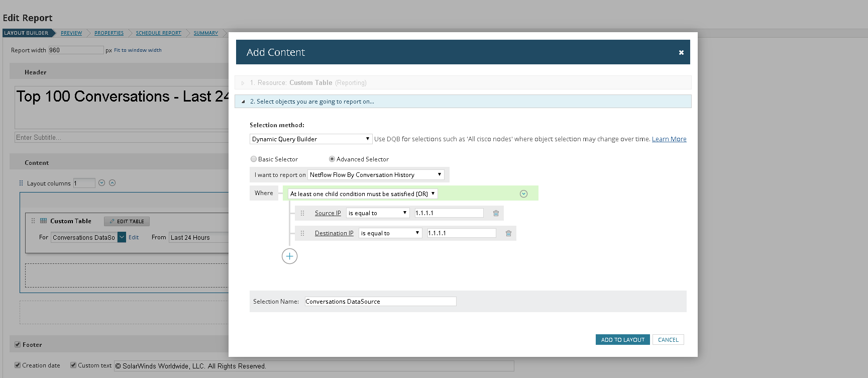The image size is (868, 378).
Task: Click the Custom Table grid icon
Action: click(44, 221)
